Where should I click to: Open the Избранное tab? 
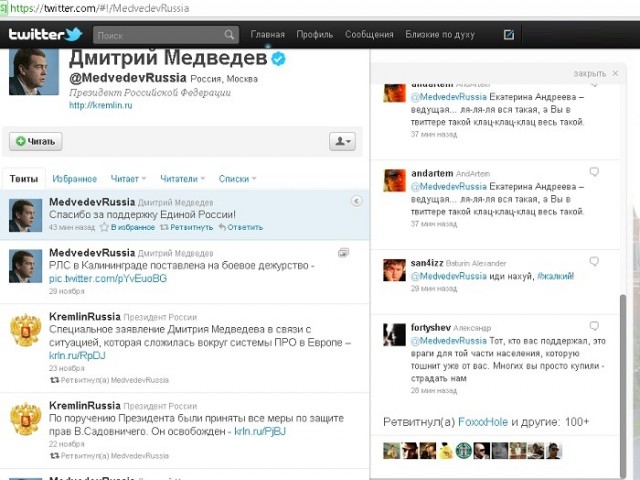(x=74, y=179)
